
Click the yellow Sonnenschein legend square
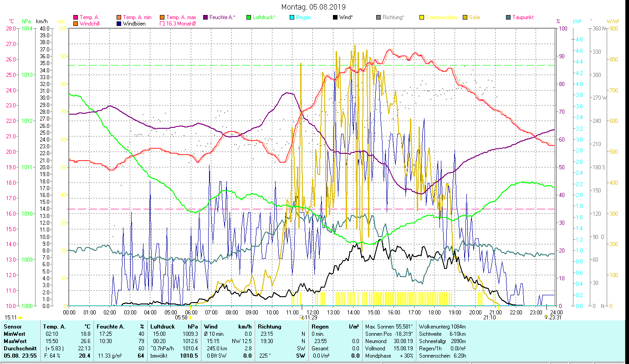pos(422,18)
